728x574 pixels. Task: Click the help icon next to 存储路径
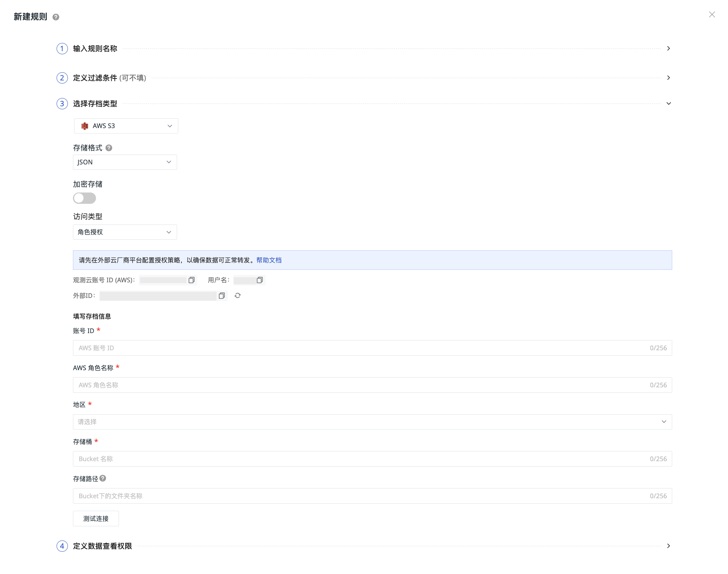click(x=103, y=478)
